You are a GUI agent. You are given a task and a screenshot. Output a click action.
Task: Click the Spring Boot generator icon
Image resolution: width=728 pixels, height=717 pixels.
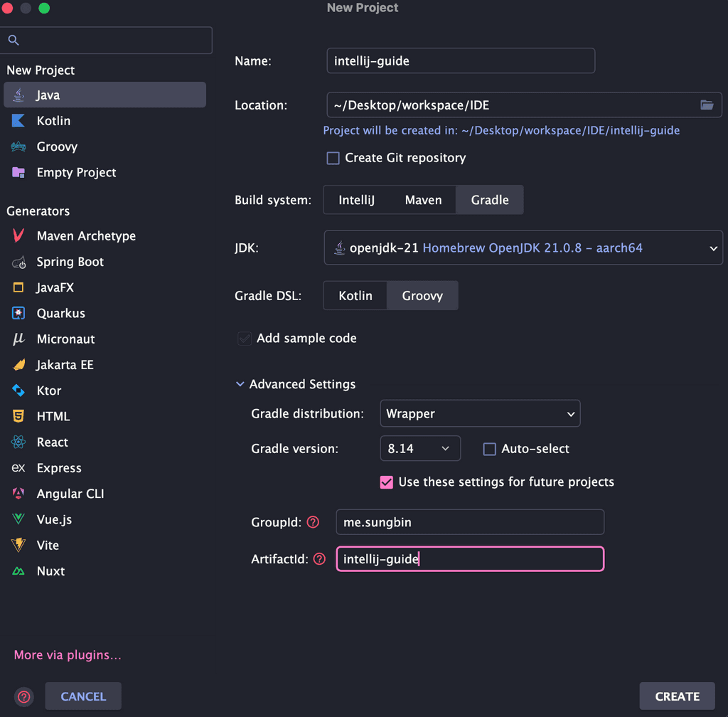tap(19, 262)
